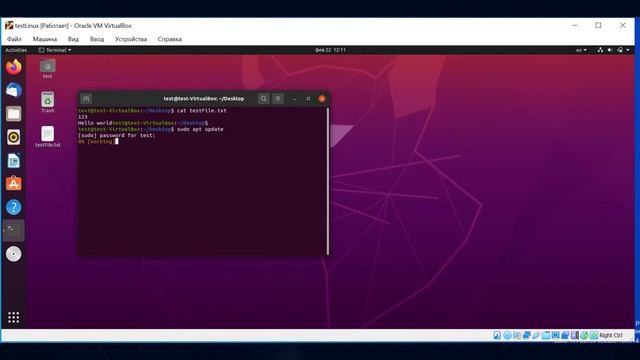Open the Машина menu
The width and height of the screenshot is (640, 360).
45,39
